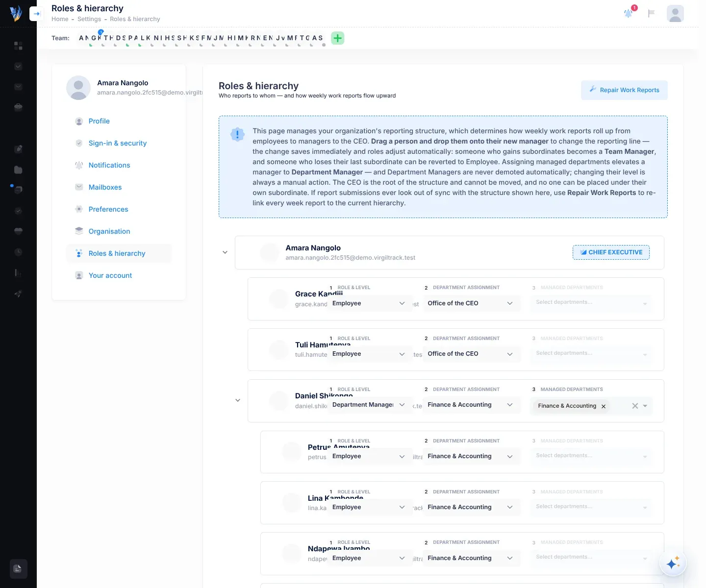The height and width of the screenshot is (588, 706).
Task: Clear all of Daniel's managed departments
Action: [635, 406]
